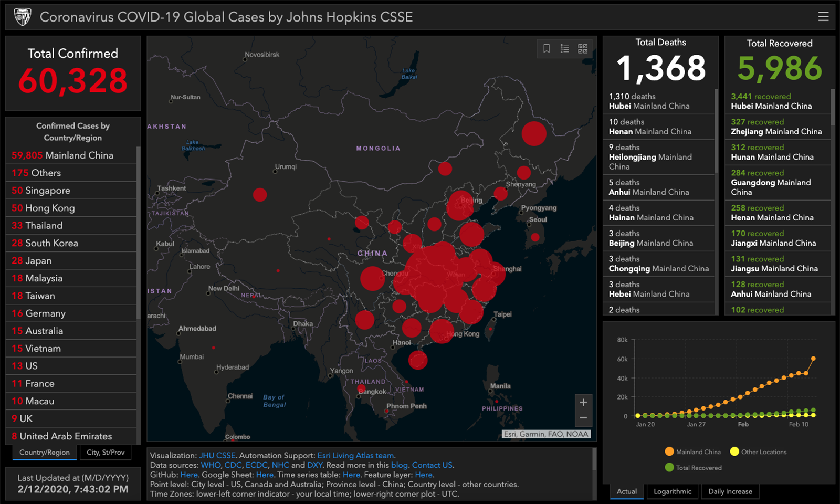Screen dimensions: 840x504
Task: Open Esri Living Atlas team link
Action: point(355,456)
